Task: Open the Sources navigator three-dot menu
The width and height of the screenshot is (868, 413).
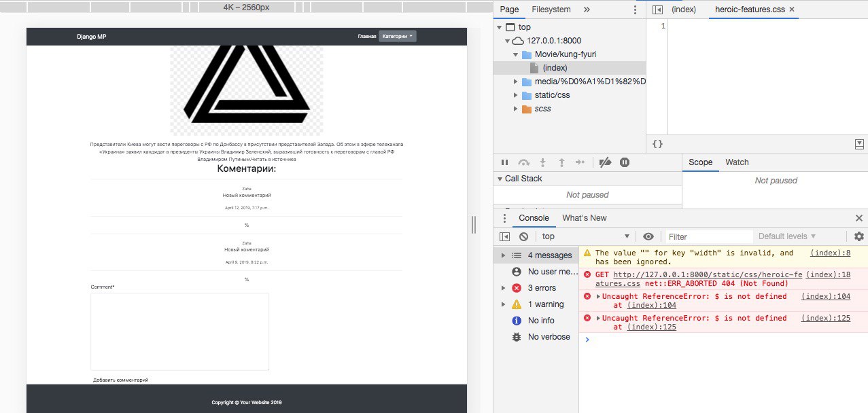Action: click(635, 10)
